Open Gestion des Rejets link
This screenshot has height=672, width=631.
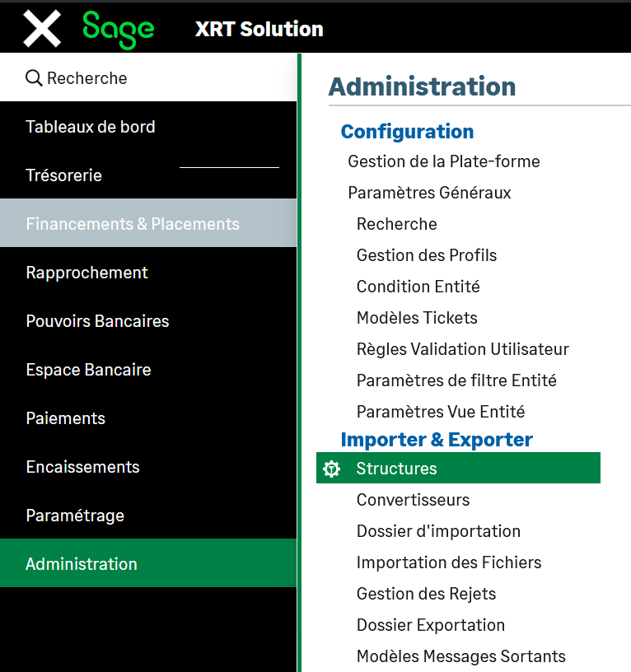click(x=426, y=594)
